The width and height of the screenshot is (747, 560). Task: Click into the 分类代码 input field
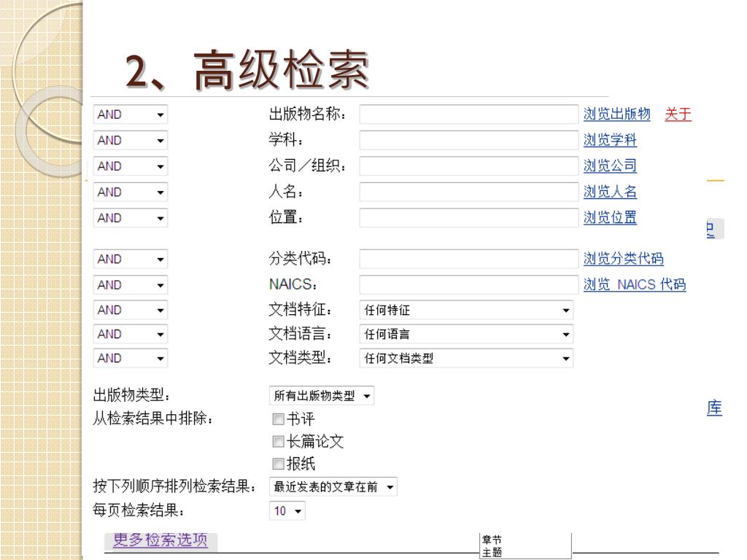[469, 259]
